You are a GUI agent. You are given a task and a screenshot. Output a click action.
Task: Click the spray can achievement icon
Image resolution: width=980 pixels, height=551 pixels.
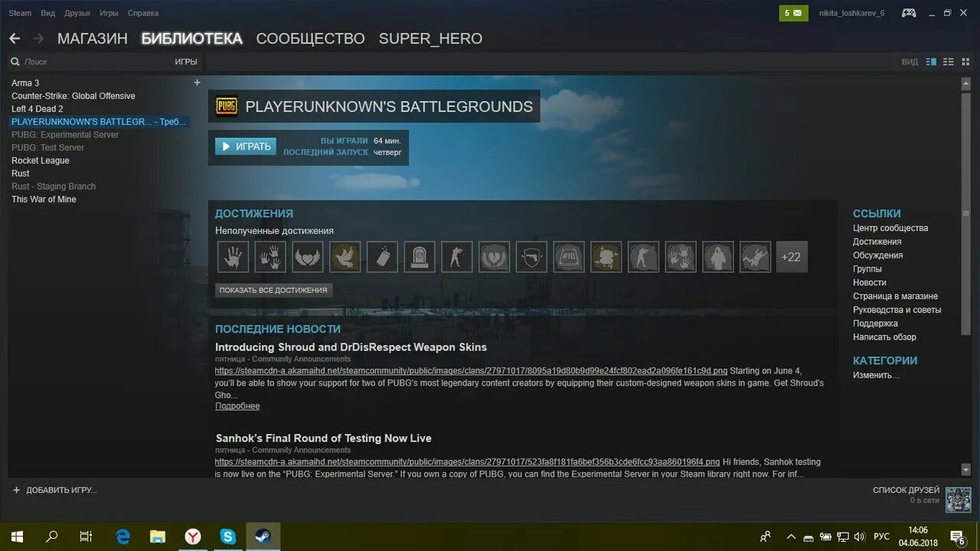pyautogui.click(x=382, y=257)
